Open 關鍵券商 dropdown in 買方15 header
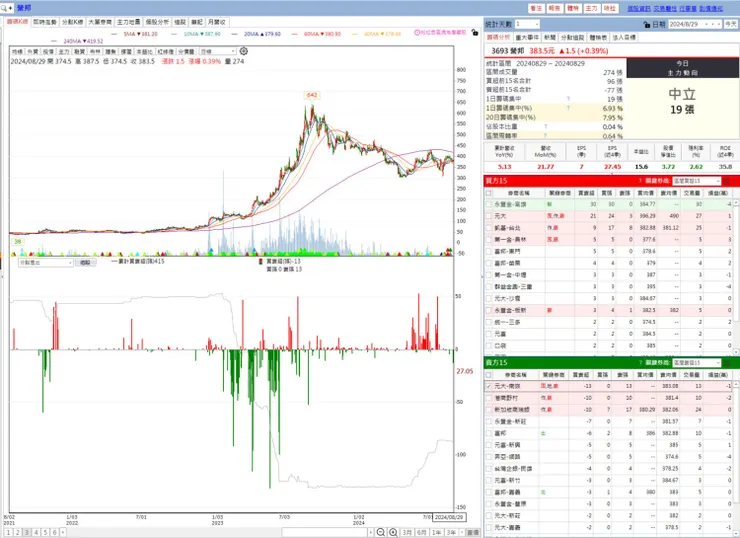This screenshot has height=538, width=740. (x=697, y=181)
